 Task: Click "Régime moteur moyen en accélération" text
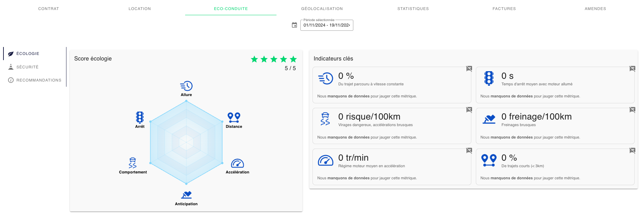(372, 166)
